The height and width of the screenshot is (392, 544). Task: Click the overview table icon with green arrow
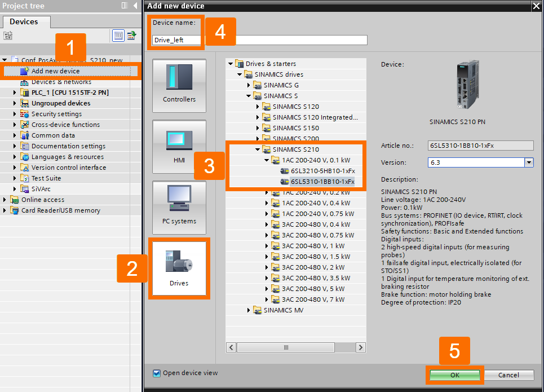click(132, 36)
